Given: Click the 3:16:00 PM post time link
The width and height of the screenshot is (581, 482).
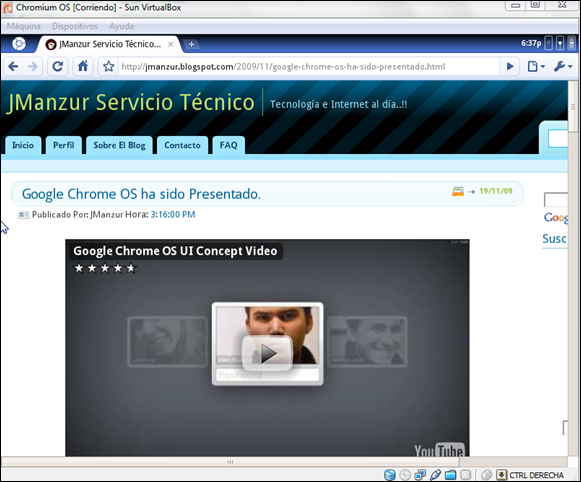Looking at the screenshot, I should coord(173,215).
